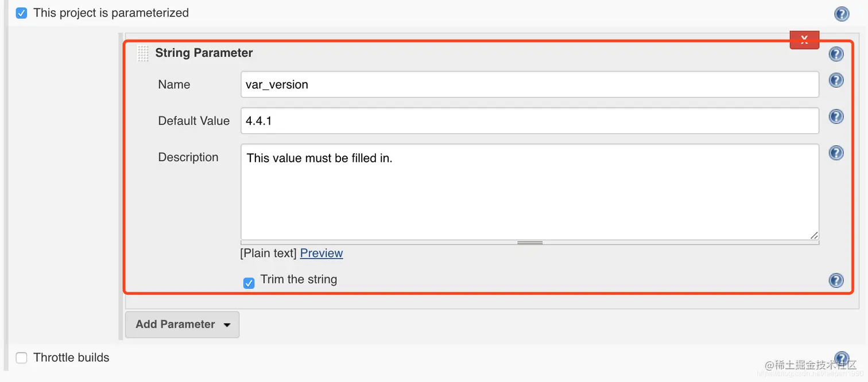Click the String Parameter drag handle icon

143,53
